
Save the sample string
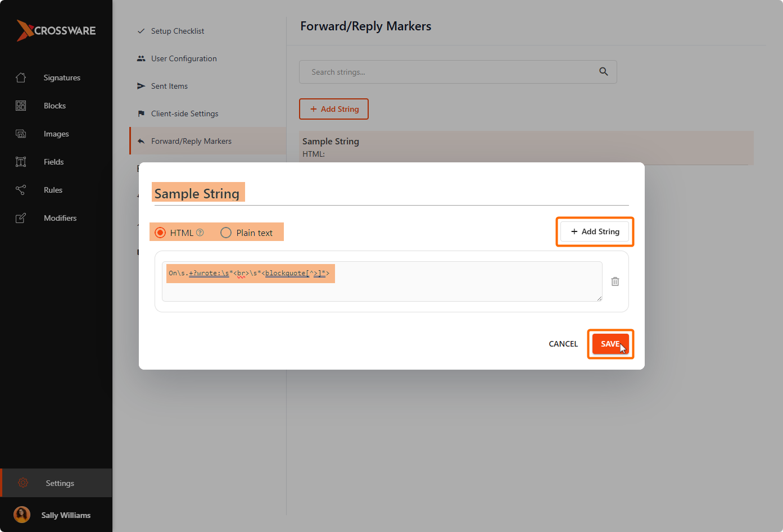click(x=610, y=344)
